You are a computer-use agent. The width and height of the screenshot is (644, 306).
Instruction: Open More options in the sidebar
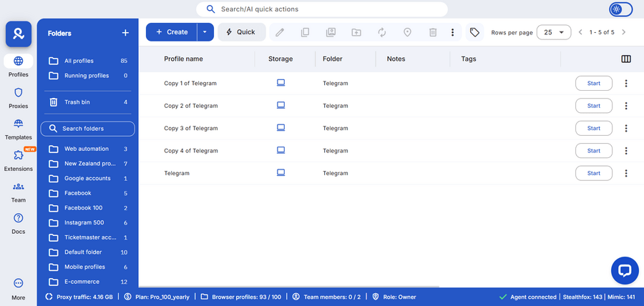point(19,288)
